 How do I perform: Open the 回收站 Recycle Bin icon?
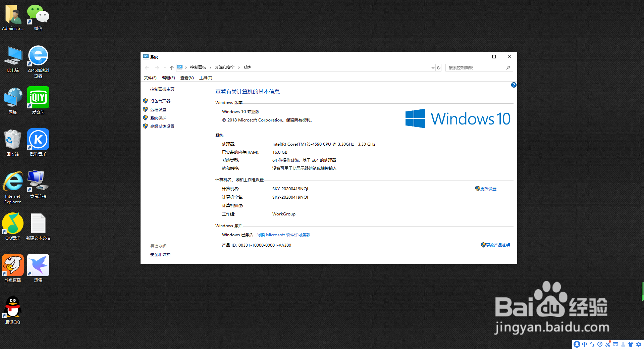(13, 143)
